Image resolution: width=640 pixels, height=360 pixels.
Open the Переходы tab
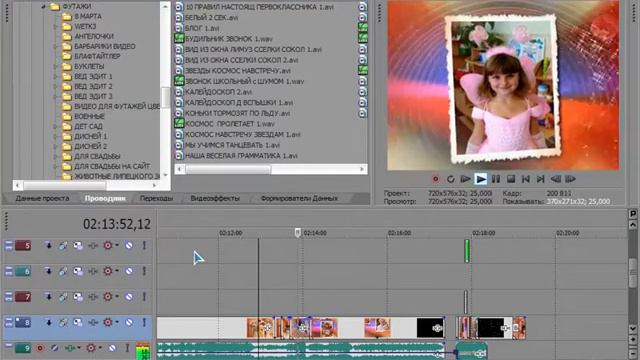[156, 198]
